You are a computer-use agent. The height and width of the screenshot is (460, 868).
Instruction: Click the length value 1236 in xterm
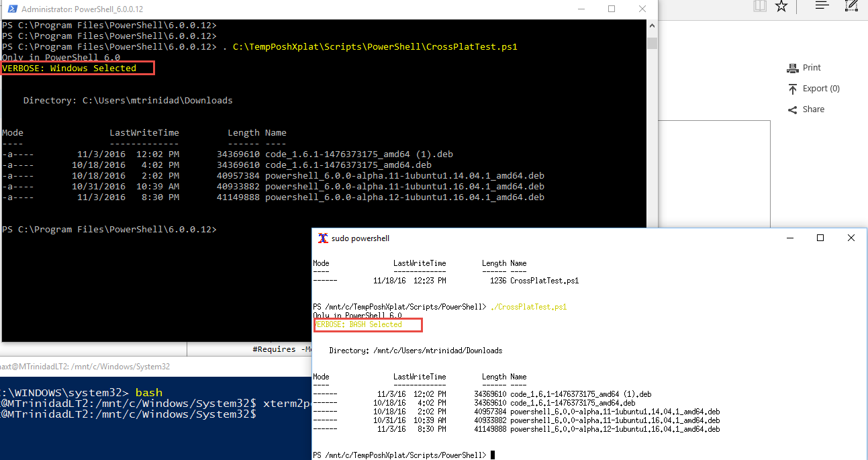tap(498, 281)
